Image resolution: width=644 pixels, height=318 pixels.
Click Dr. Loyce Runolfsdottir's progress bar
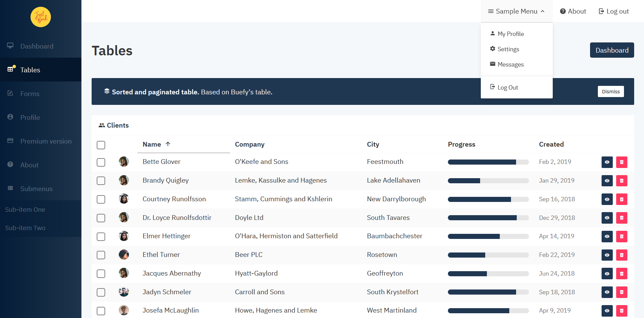point(488,218)
